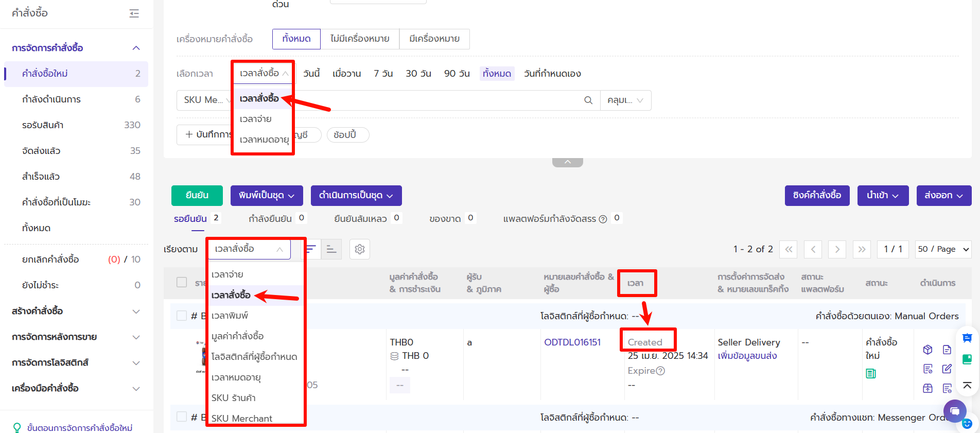Go to next page arrow
This screenshot has height=433, width=980.
pos(837,249)
